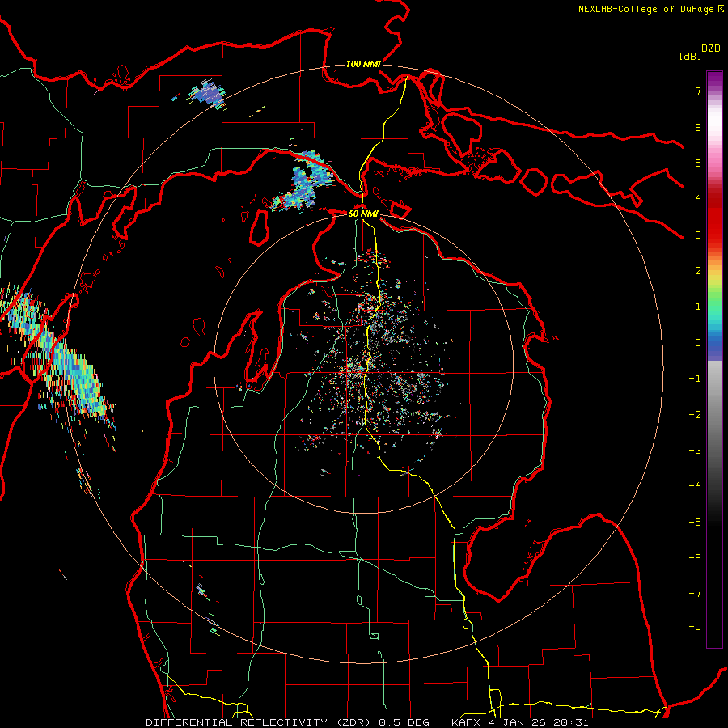Click the TH threshold label on scale

coord(695,630)
